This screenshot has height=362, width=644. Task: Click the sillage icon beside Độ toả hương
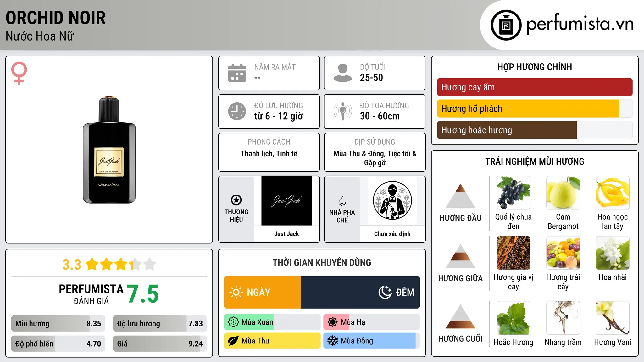pos(342,111)
